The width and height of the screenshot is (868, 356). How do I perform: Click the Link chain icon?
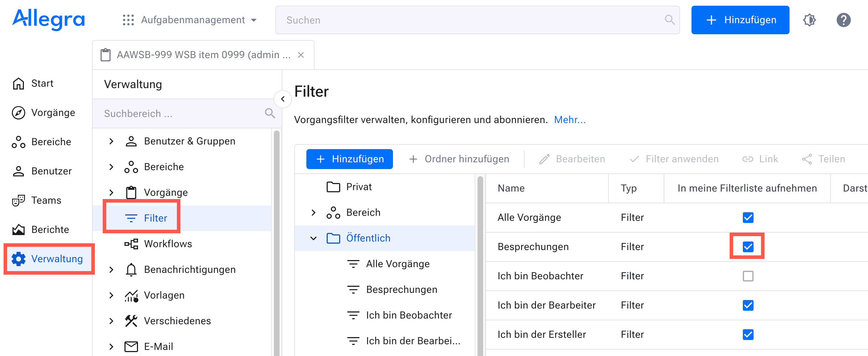pos(748,159)
